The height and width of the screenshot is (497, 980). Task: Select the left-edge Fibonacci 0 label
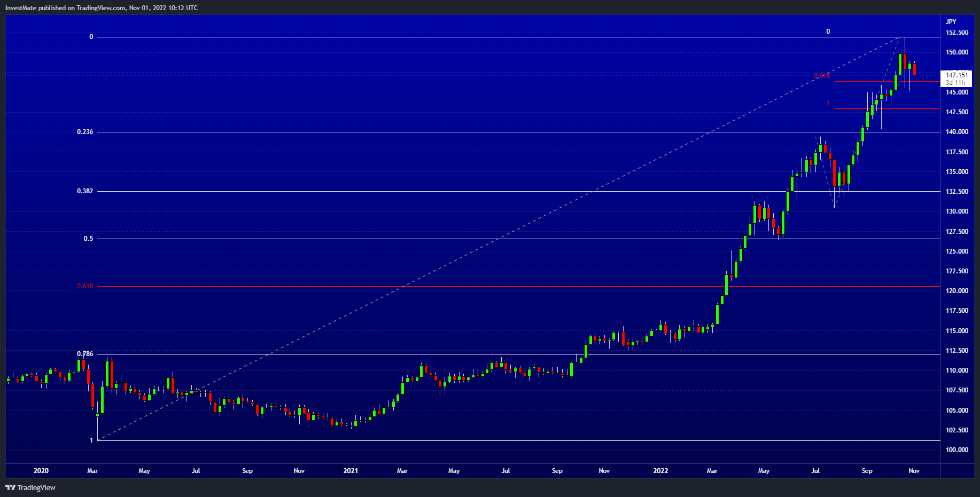[x=91, y=37]
